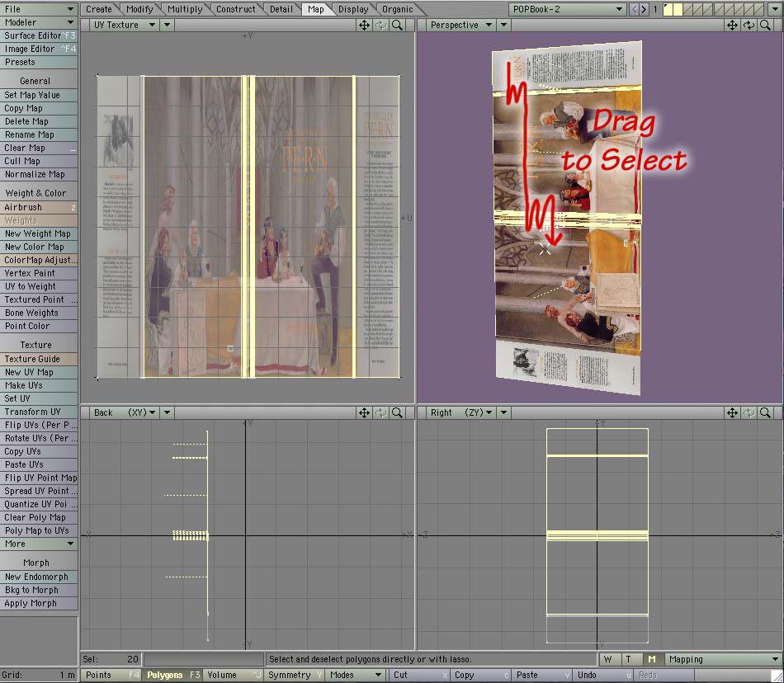Switch to Volume selection mode

click(x=234, y=675)
